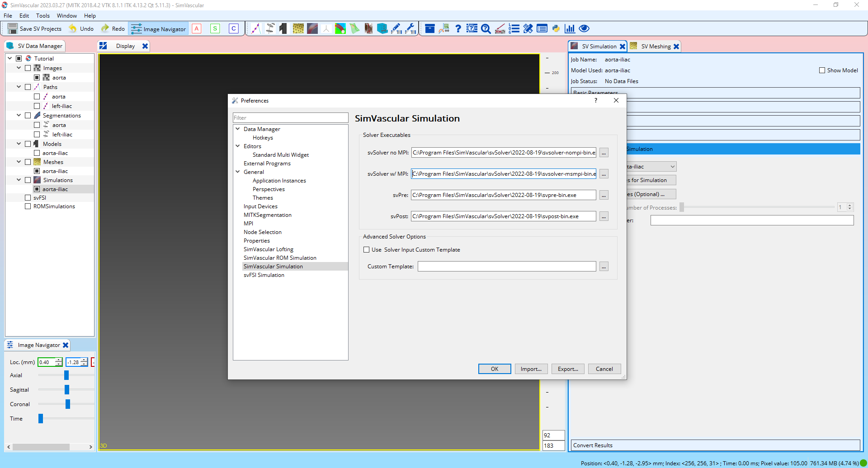Select the SV Simulation tab

598,47
